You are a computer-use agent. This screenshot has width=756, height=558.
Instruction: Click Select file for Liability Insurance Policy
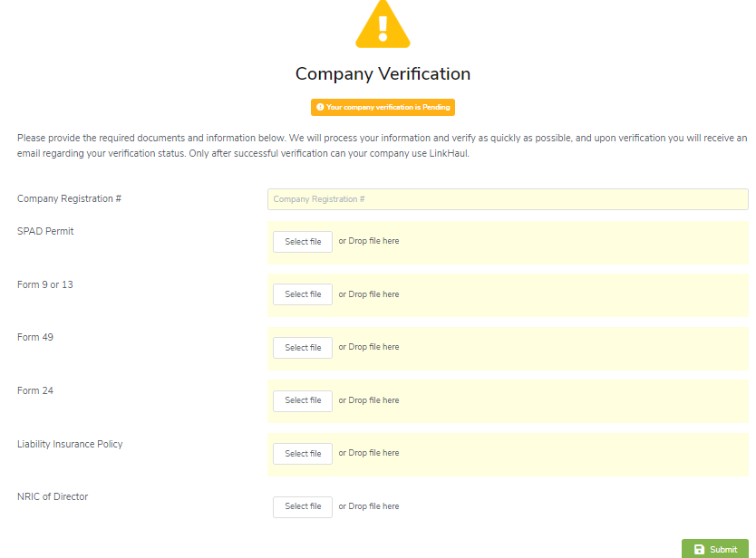303,454
